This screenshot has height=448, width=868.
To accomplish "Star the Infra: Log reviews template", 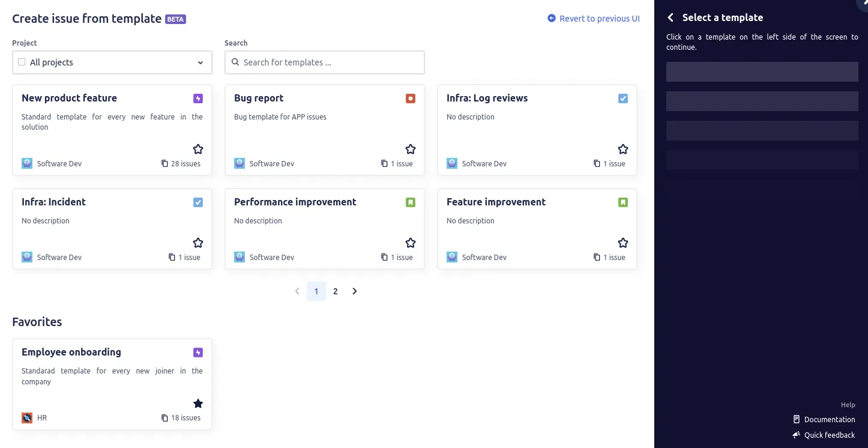I will click(623, 149).
